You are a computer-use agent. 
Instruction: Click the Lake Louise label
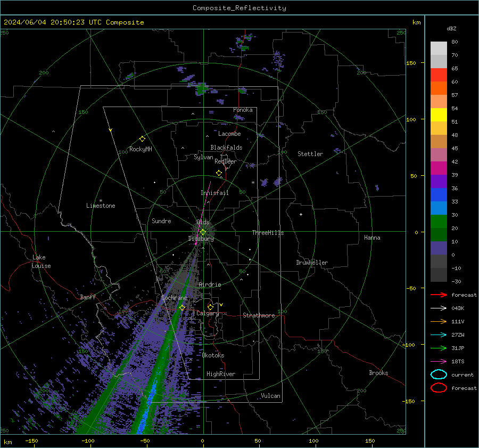41,262
